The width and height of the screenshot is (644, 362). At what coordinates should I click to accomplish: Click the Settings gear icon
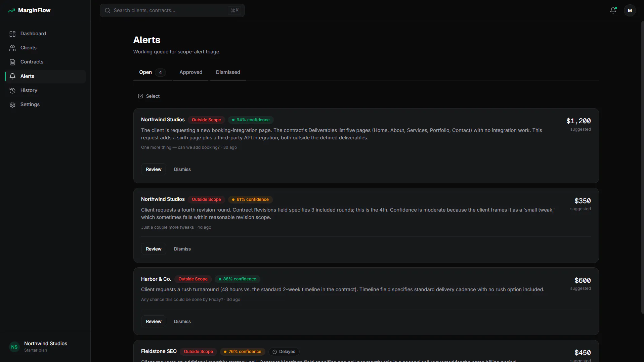[x=12, y=105]
